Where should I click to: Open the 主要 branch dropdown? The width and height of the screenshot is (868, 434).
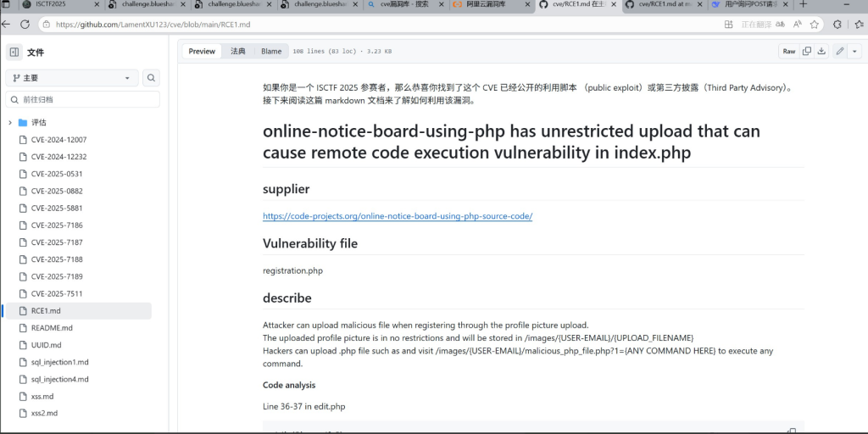point(72,78)
